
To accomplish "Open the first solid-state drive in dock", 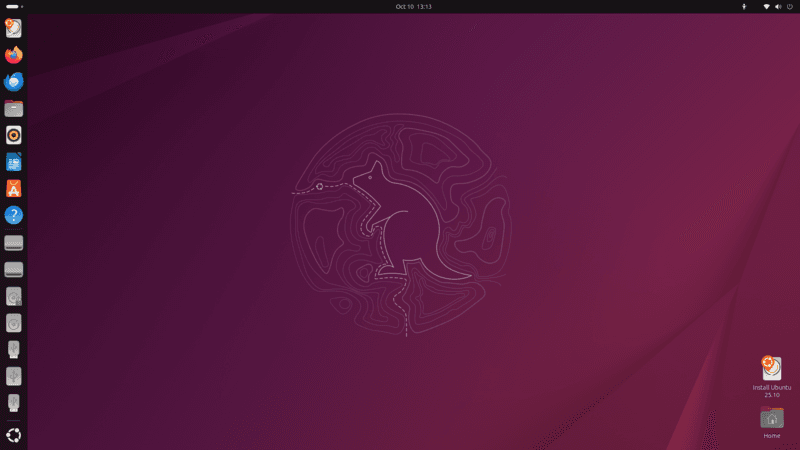I will 14,243.
